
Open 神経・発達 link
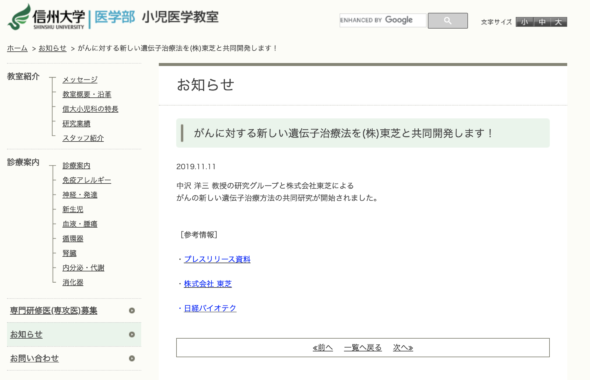(x=80, y=195)
